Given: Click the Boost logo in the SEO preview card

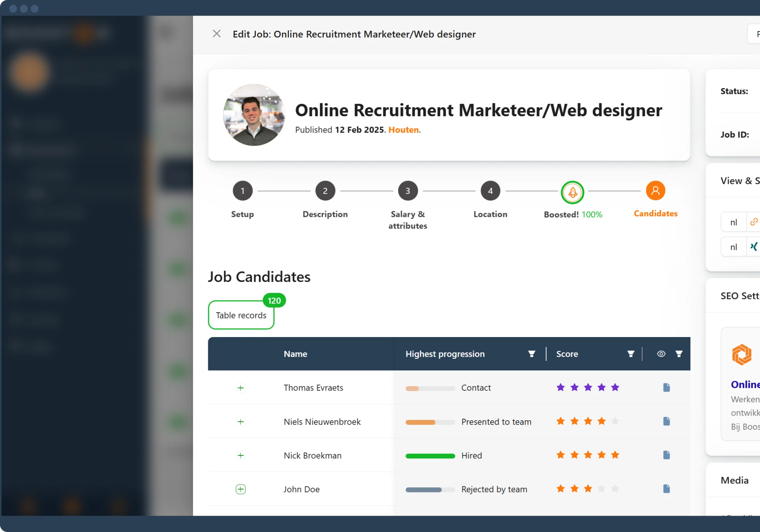Looking at the screenshot, I should pos(741,355).
